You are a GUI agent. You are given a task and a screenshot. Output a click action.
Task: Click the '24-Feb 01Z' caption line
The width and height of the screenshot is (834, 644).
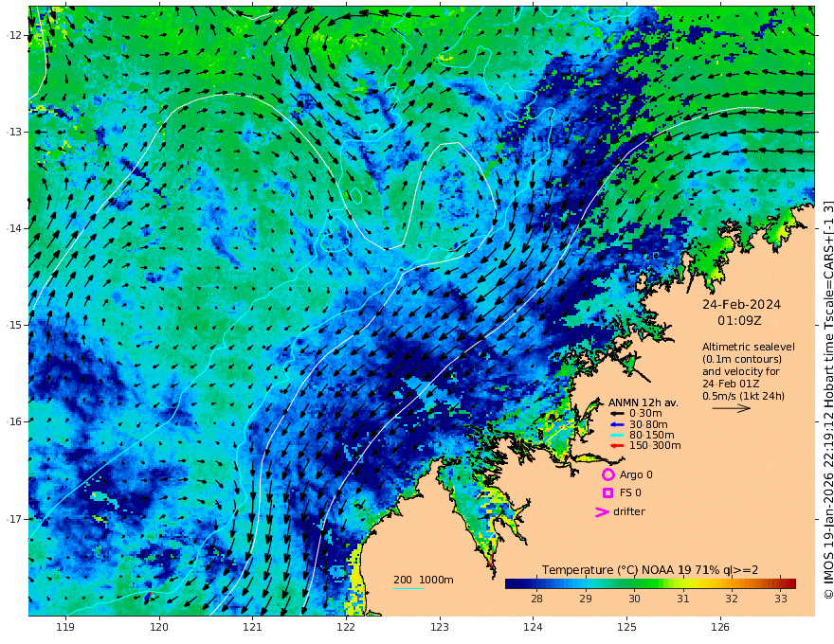tap(731, 384)
